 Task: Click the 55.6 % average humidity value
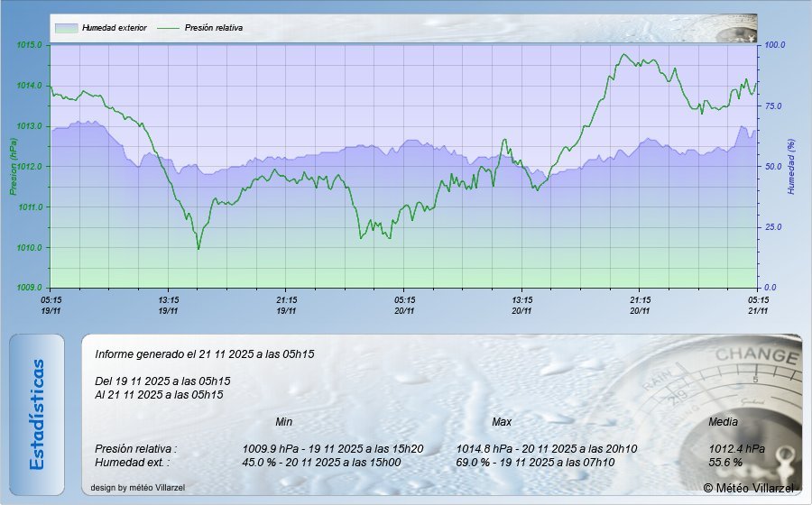click(725, 462)
